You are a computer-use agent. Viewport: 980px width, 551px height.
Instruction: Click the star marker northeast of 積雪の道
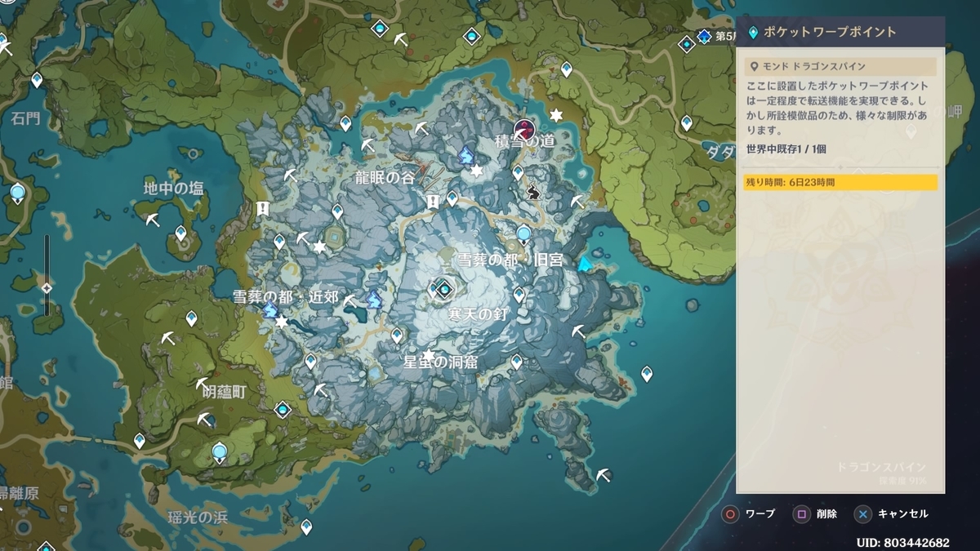tap(556, 114)
